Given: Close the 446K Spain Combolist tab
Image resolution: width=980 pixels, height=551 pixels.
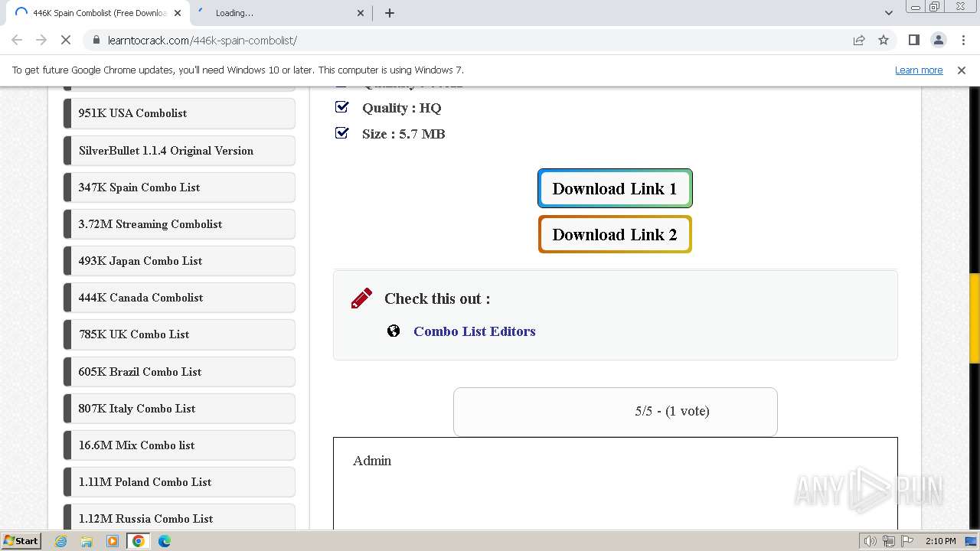Looking at the screenshot, I should (178, 13).
